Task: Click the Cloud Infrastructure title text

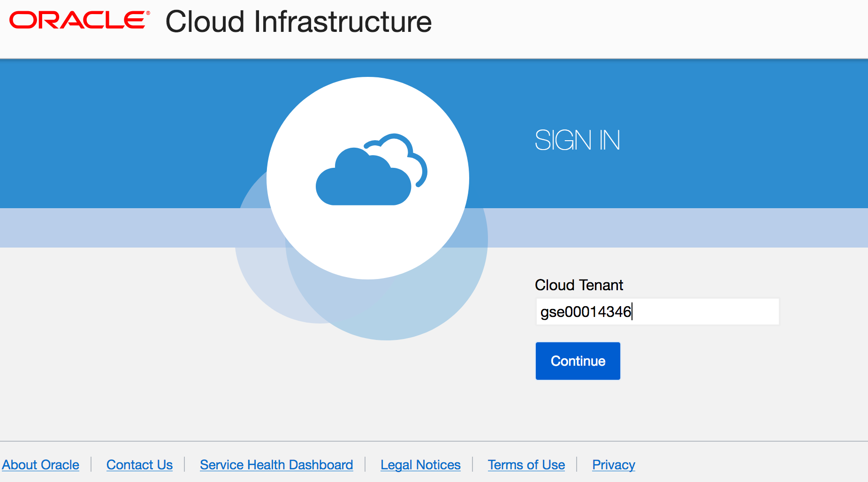Action: 298,22
